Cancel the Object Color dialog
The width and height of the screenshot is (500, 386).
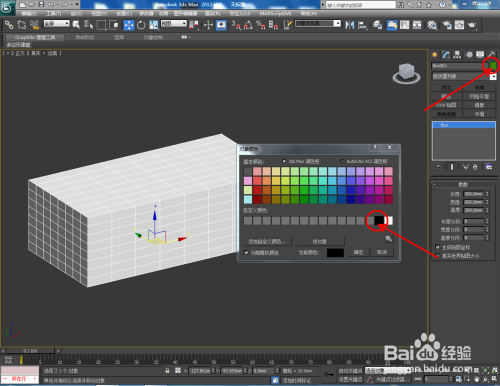tap(382, 252)
